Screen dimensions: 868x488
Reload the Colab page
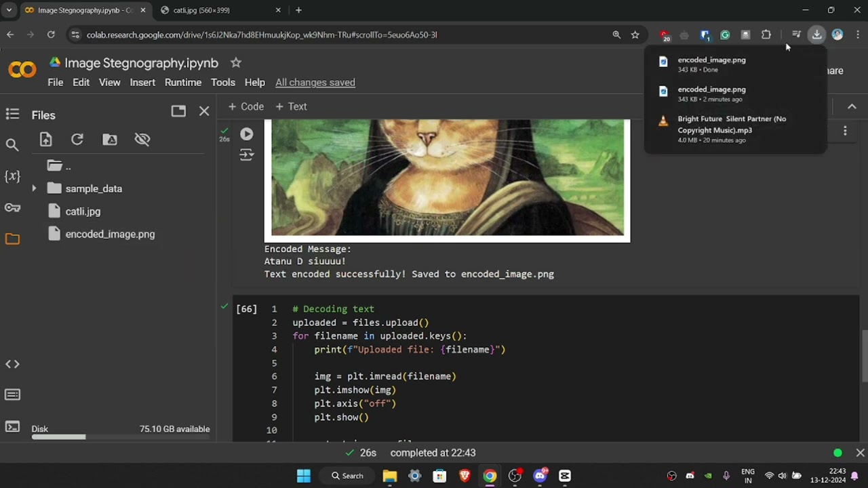(51, 35)
